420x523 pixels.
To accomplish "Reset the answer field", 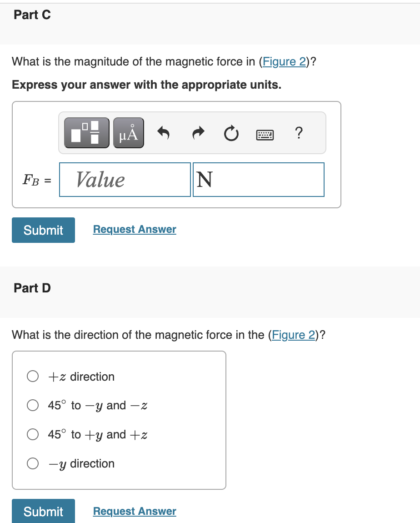I will (x=231, y=132).
